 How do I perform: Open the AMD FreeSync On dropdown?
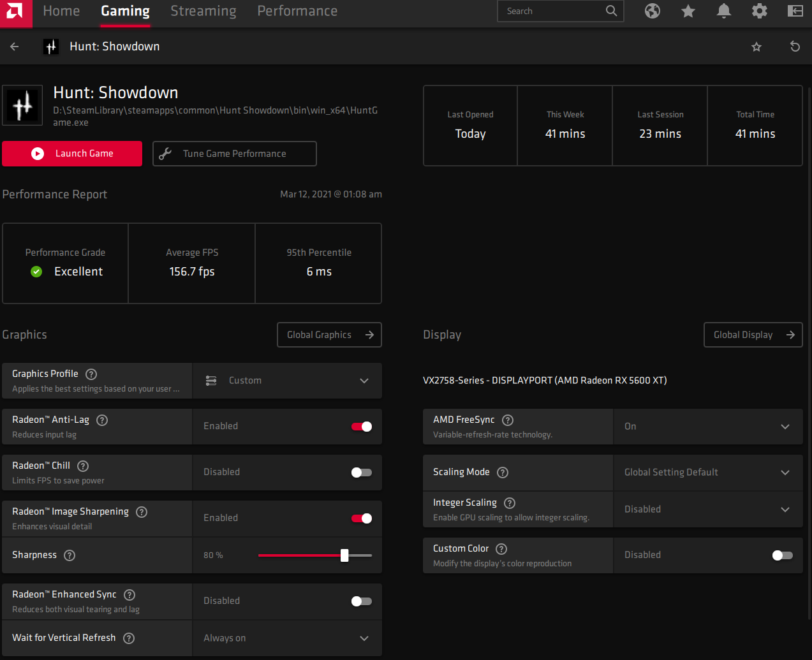pos(708,427)
